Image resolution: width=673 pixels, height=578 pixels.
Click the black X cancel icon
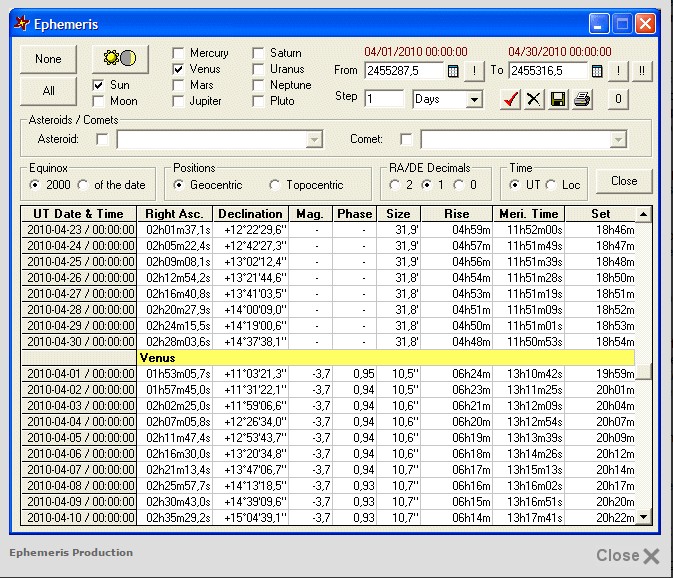[x=534, y=99]
